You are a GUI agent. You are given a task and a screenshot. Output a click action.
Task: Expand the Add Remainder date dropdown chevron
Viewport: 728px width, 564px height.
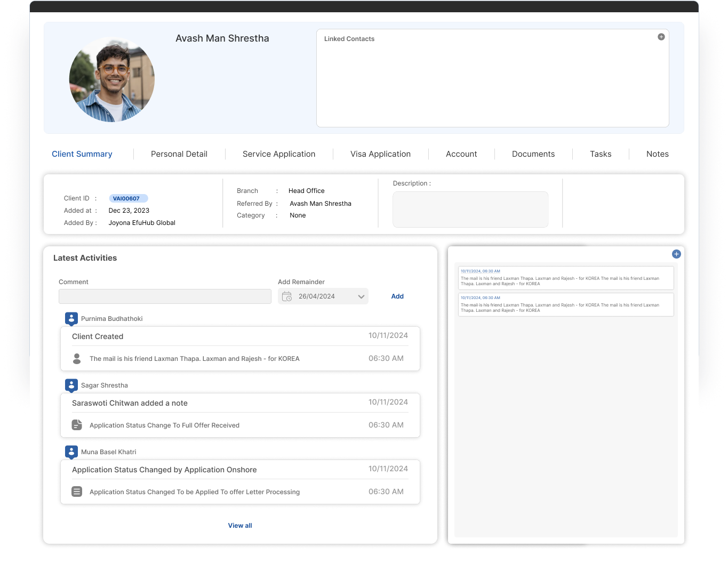coord(361,296)
